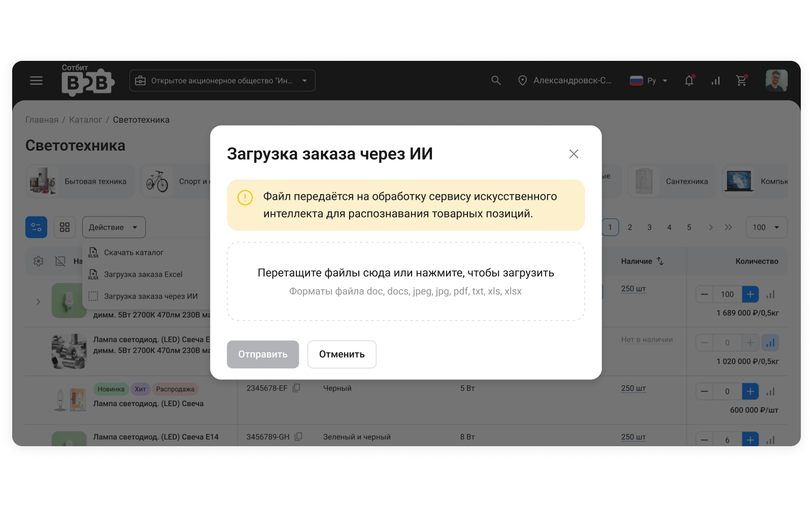
Task: Open the 100 items per page dropdown
Action: pos(766,227)
